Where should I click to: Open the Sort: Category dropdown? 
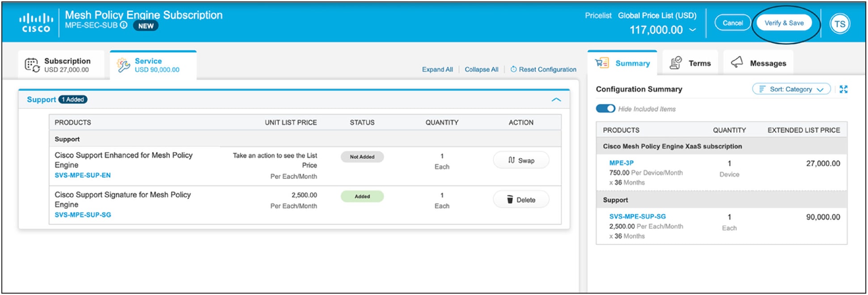[791, 89]
